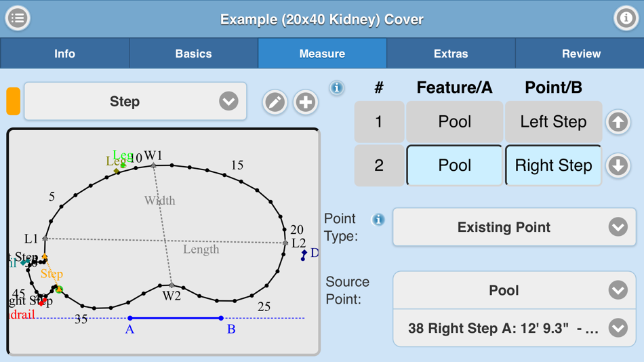Click point B on the baseline
This screenshot has width=644, height=362.
point(221,318)
